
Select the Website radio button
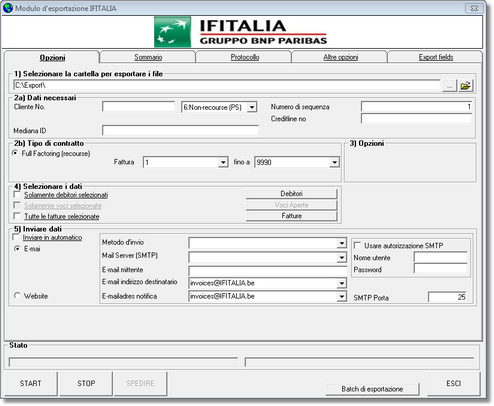(17, 296)
